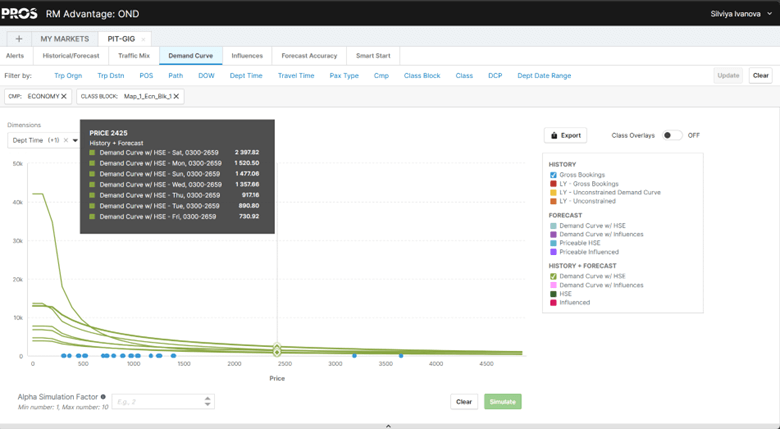The image size is (780, 429).
Task: Toggle the Class Overlays switch
Action: point(672,135)
